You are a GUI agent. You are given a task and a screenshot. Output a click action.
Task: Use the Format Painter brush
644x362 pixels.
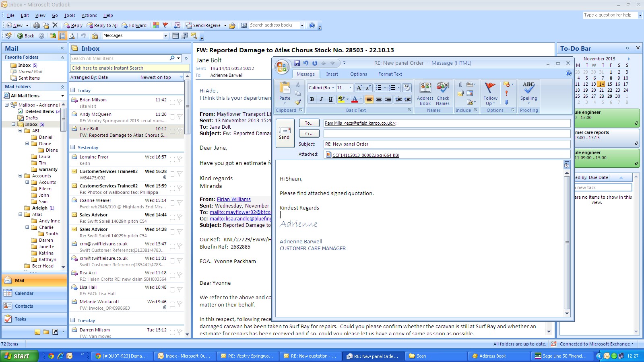[x=298, y=102]
